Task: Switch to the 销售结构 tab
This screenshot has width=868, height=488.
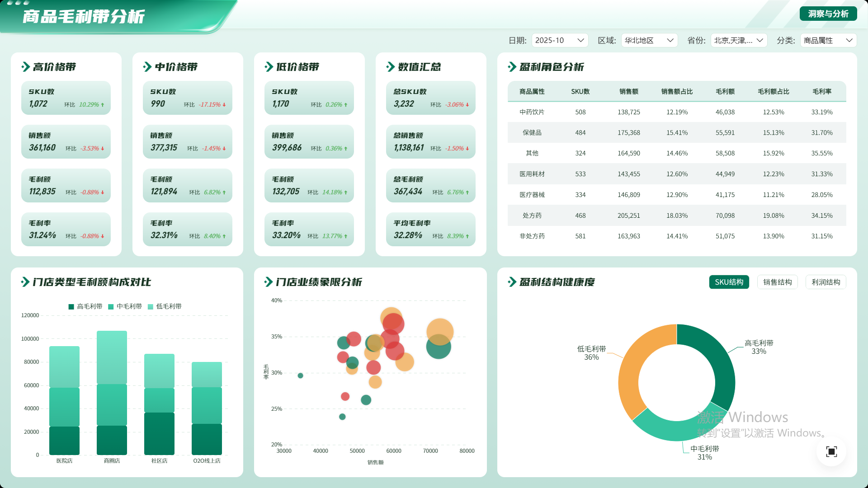Action: click(777, 282)
